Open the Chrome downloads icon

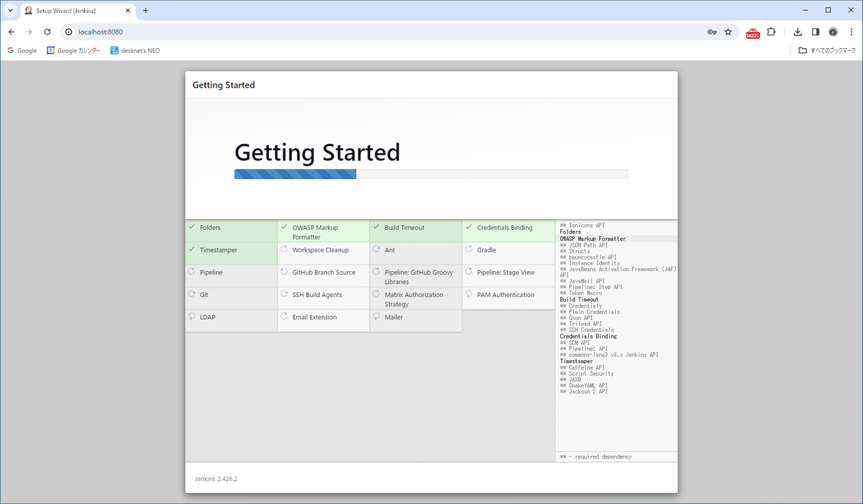tap(798, 32)
